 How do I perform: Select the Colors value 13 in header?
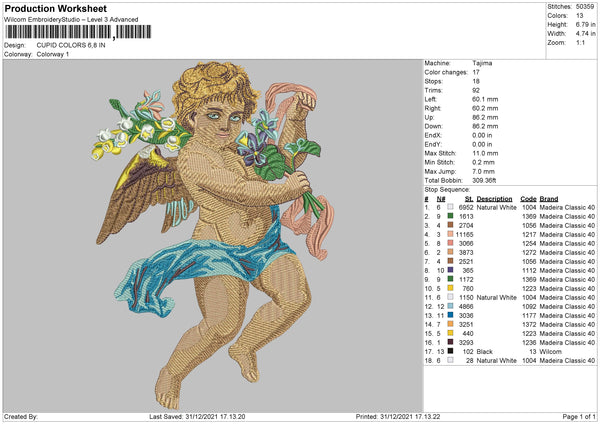(x=579, y=16)
